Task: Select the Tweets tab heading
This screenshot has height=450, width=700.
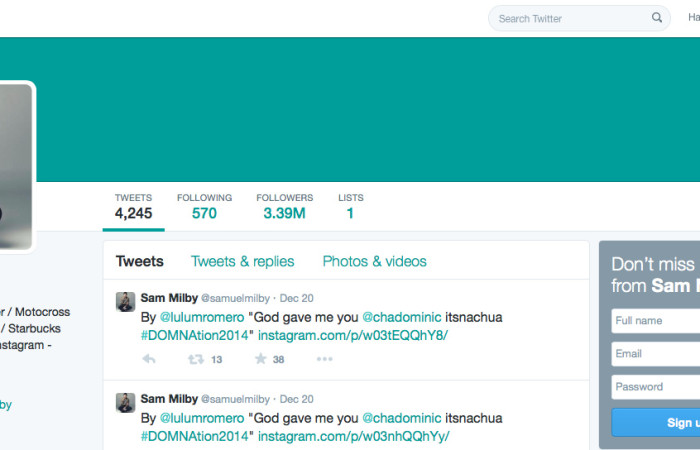Action: [x=140, y=261]
